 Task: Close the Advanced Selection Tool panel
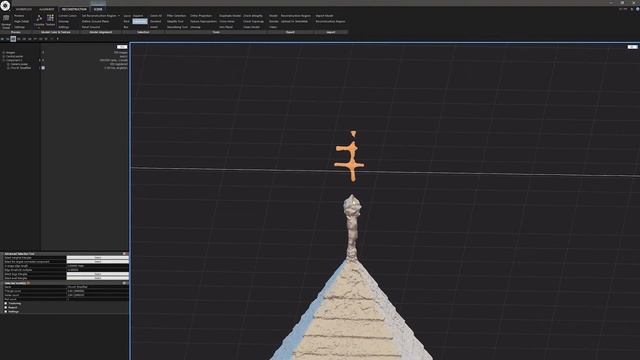[125, 253]
